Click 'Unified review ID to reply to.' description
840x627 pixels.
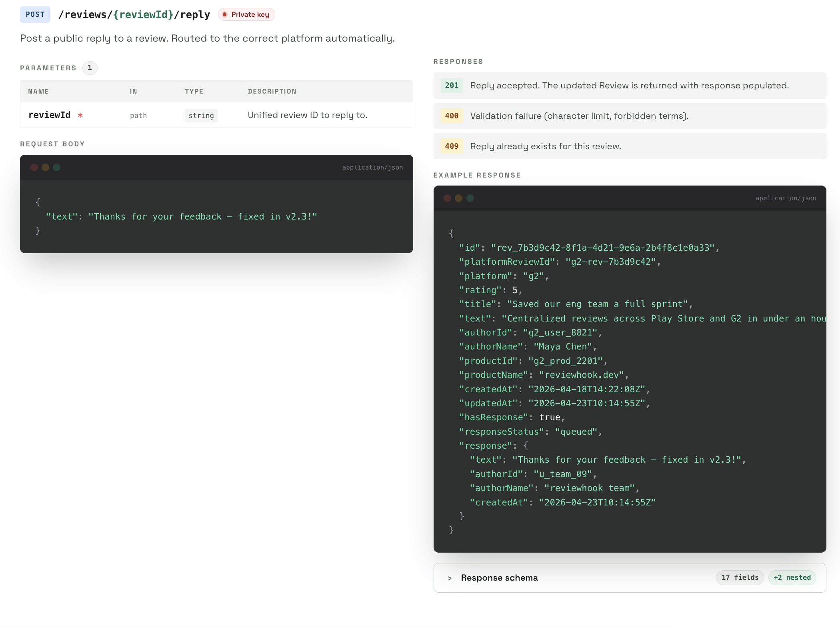[x=307, y=115]
